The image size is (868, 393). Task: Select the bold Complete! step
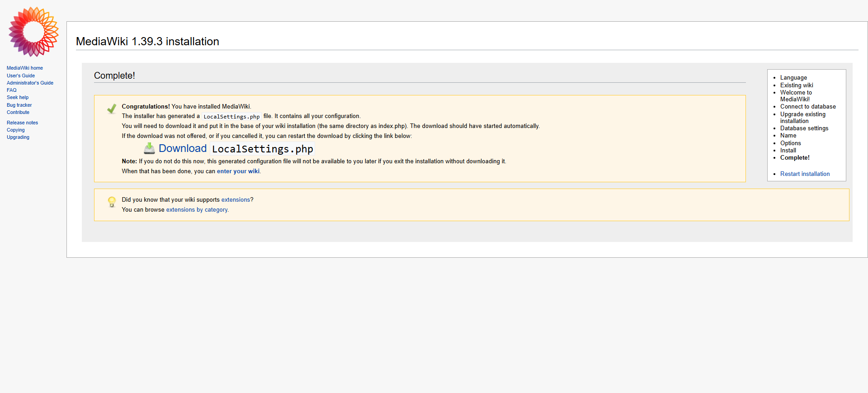pyautogui.click(x=795, y=158)
